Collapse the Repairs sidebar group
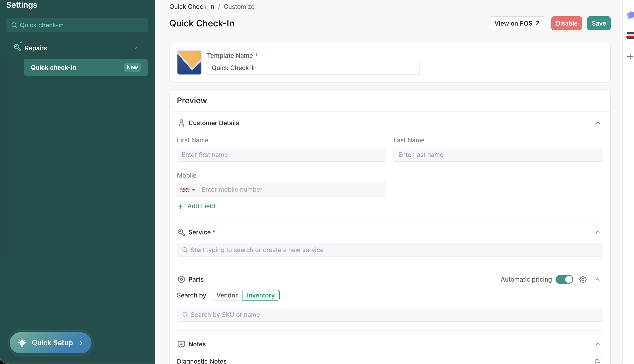Image resolution: width=634 pixels, height=364 pixels. [137, 48]
